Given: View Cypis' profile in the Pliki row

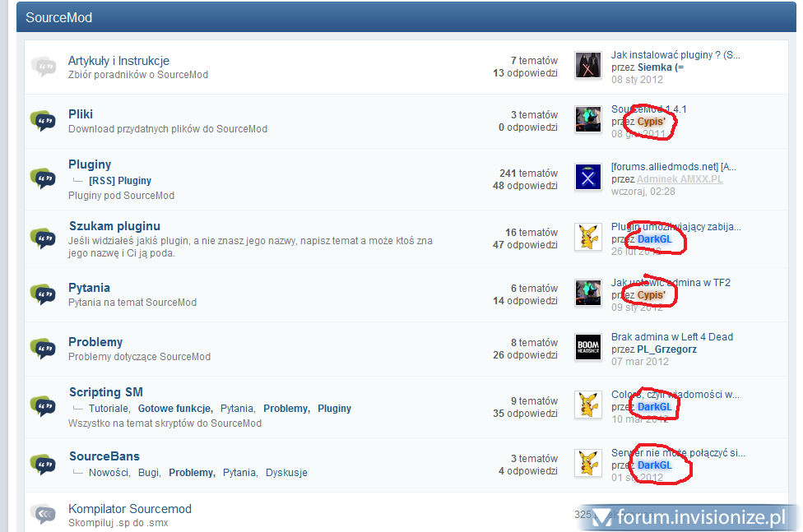Looking at the screenshot, I should click(x=652, y=122).
